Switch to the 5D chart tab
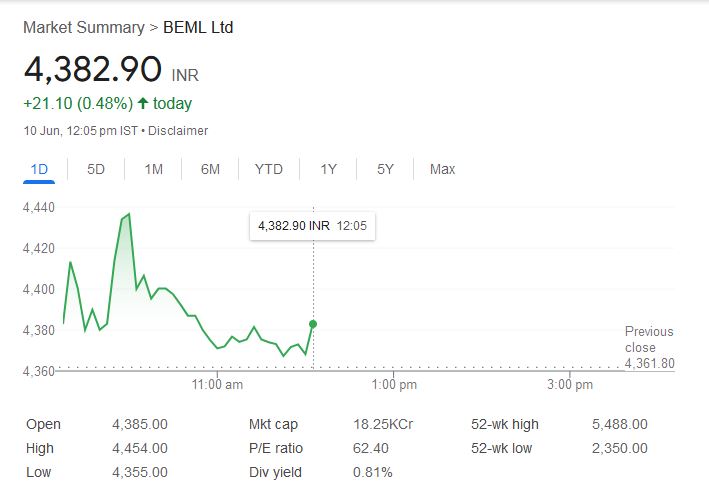The width and height of the screenshot is (709, 502). click(96, 169)
